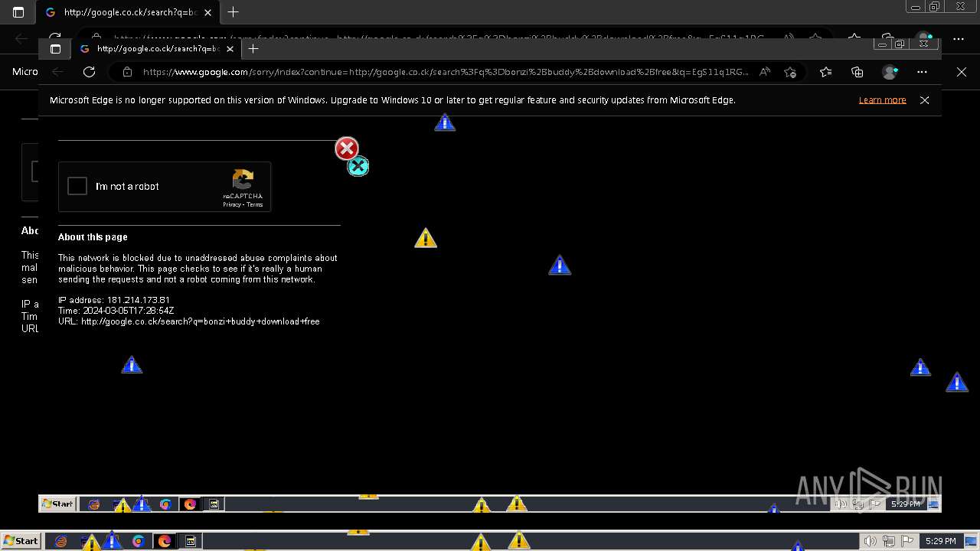Open the reCAPTCHA Terms link
The height and width of the screenshot is (551, 980).
pyautogui.click(x=255, y=204)
